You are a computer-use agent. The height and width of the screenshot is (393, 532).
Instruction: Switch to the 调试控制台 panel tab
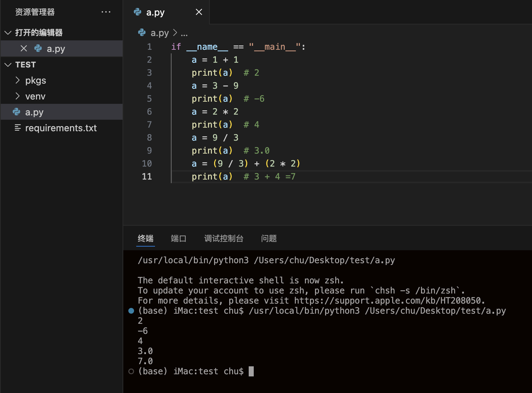click(223, 238)
